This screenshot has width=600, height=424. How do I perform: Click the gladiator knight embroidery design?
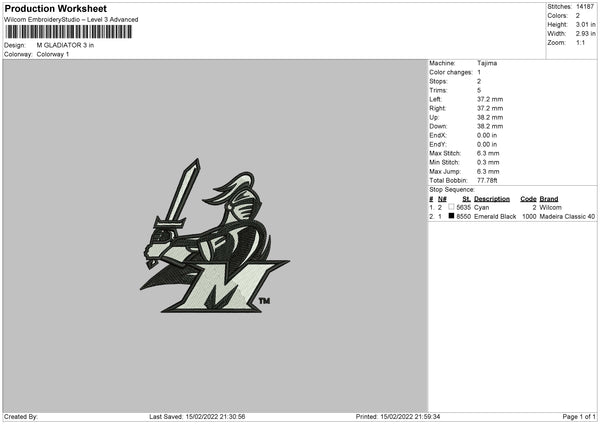pos(215,236)
